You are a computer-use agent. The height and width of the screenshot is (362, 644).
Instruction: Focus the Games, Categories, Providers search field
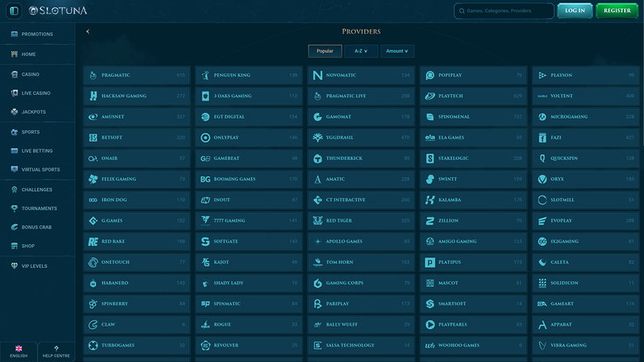click(x=504, y=11)
